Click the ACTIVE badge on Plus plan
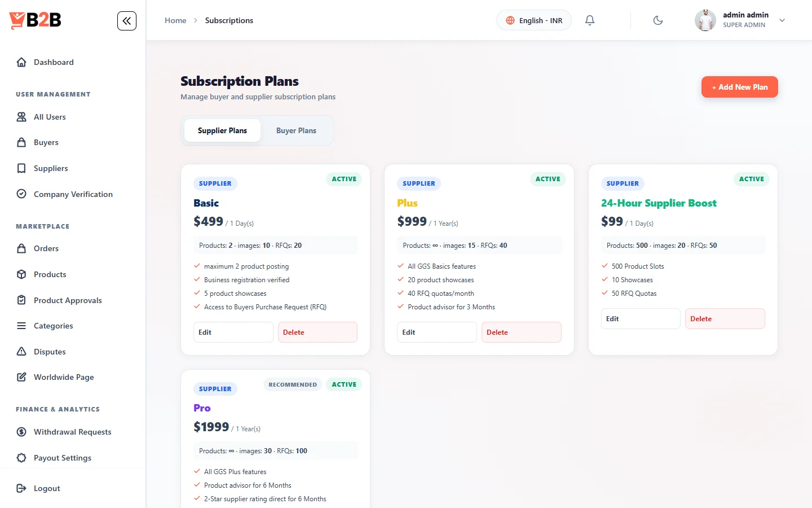Image resolution: width=812 pixels, height=508 pixels. click(548, 179)
